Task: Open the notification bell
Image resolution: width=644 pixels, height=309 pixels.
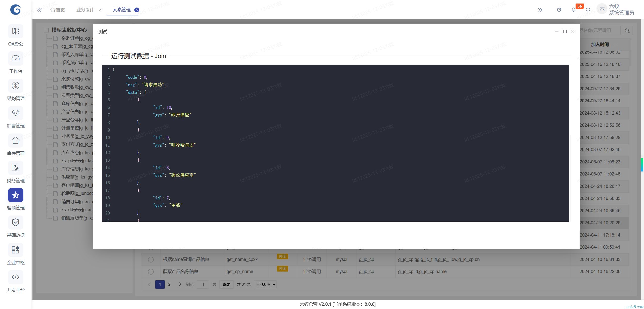Action: 574,10
